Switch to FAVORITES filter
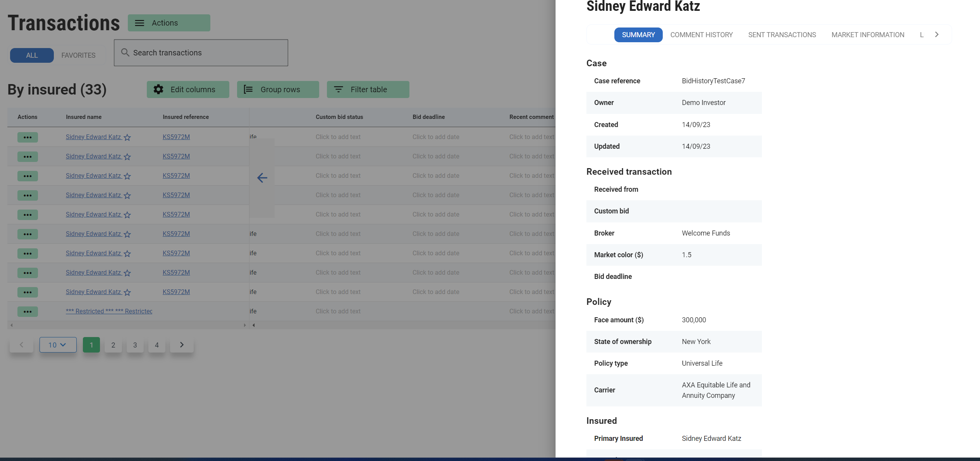This screenshot has height=461, width=980. pyautogui.click(x=78, y=55)
